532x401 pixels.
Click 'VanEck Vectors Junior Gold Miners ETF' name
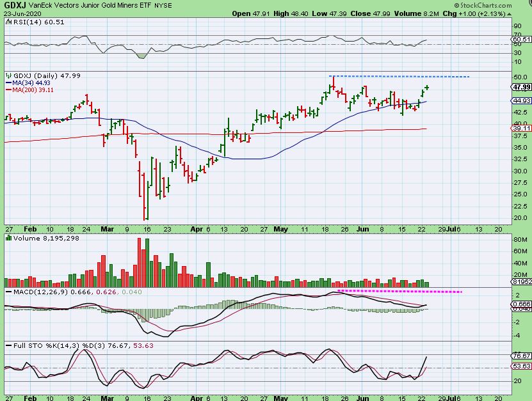tap(90, 5)
